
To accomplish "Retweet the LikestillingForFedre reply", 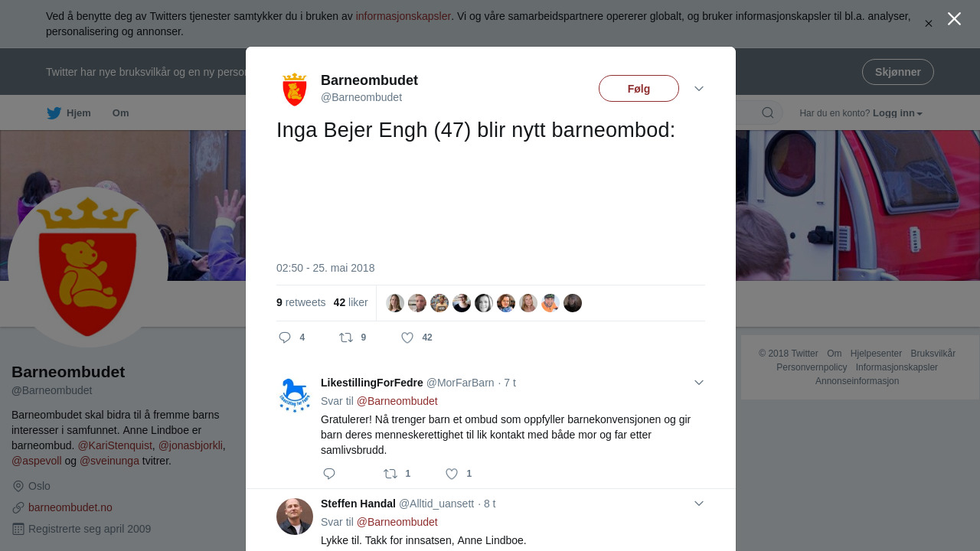I will tap(390, 474).
